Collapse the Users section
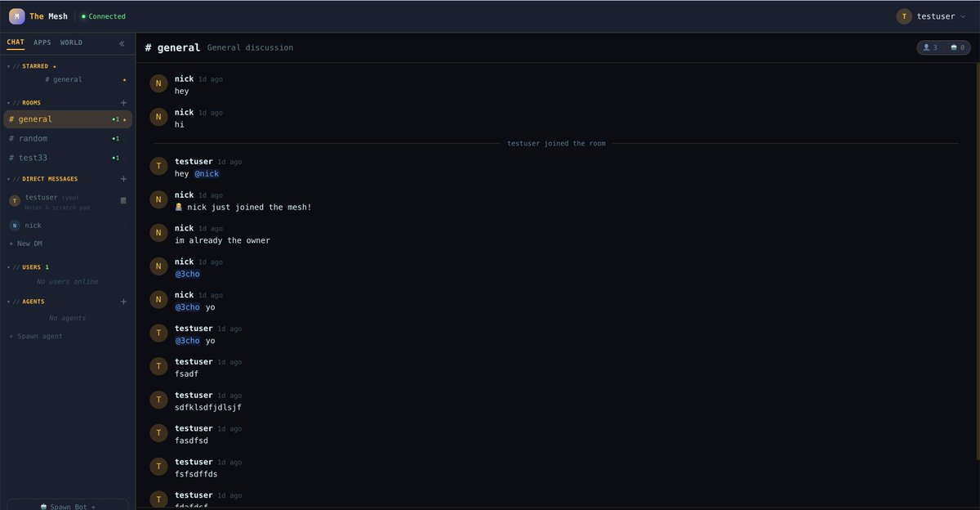980x510 pixels. (x=28, y=267)
